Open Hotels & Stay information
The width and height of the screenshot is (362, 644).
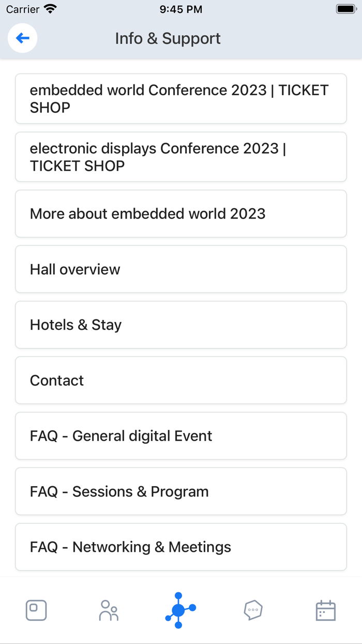click(180, 325)
